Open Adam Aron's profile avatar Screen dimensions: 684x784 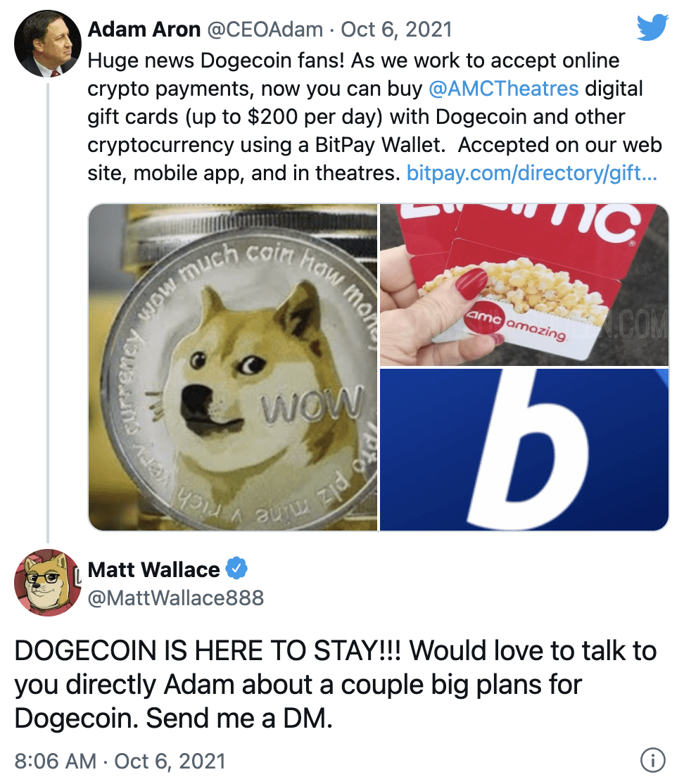point(48,44)
